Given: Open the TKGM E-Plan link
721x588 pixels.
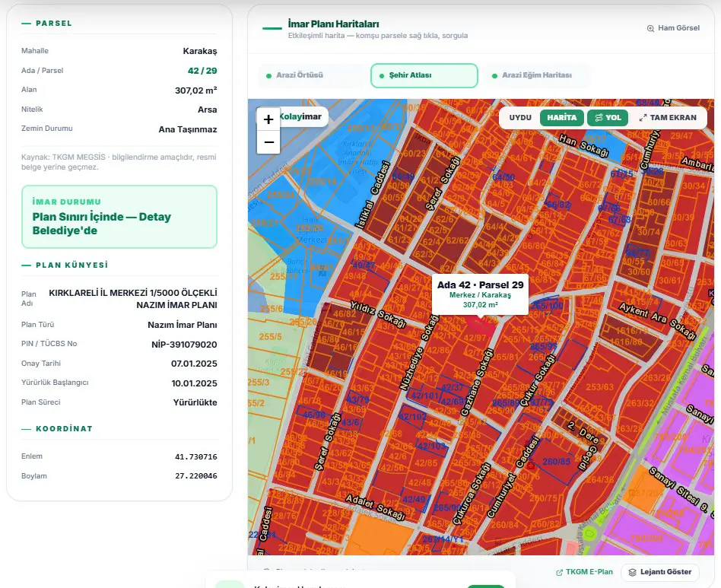Looking at the screenshot, I should point(585,572).
